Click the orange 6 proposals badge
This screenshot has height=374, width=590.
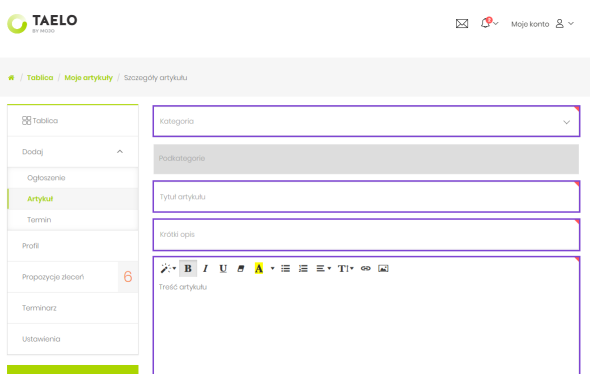(x=128, y=277)
